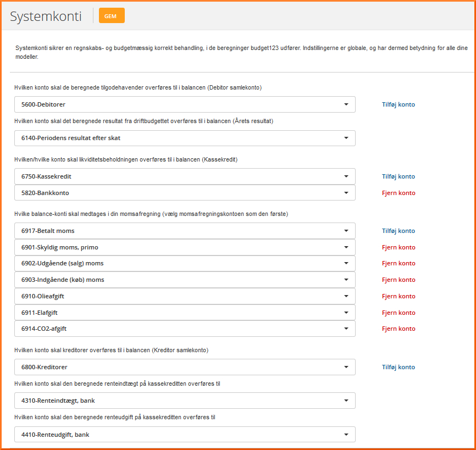Remove the 6911-Elafgift account with Fjern konto
Screen dimensions: 476x450
point(398,313)
